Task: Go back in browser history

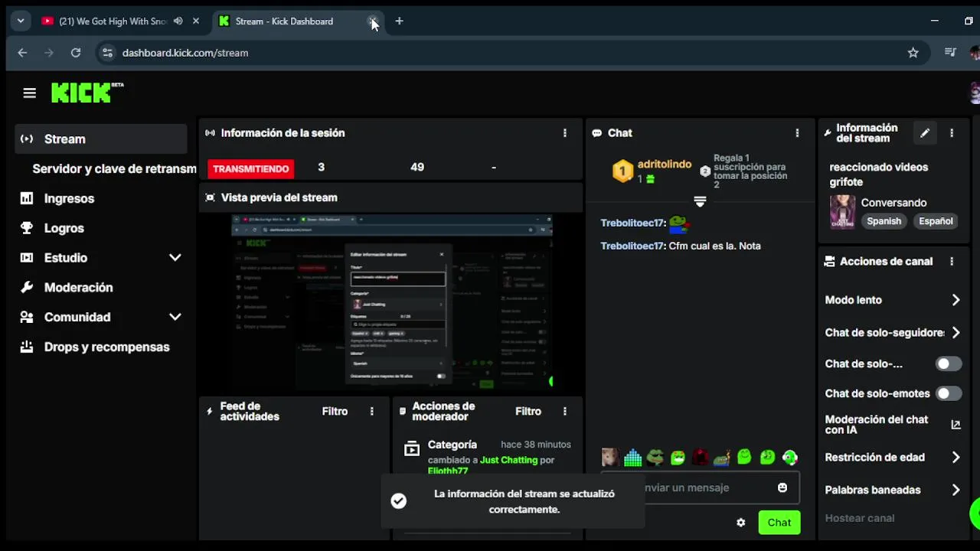Action: pyautogui.click(x=22, y=53)
